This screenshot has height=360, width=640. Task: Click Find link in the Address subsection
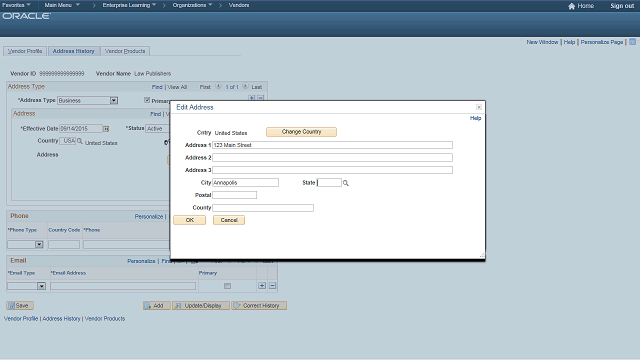156,114
